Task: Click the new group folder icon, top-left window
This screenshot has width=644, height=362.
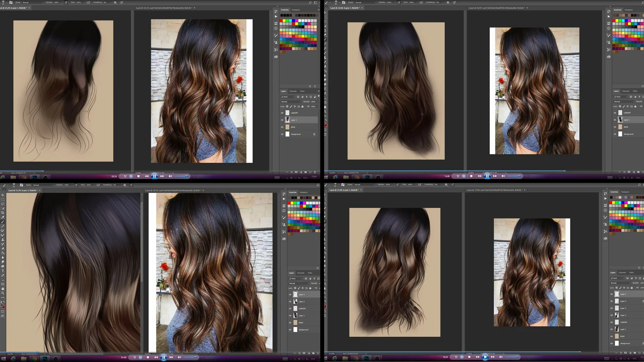Action: (306, 172)
